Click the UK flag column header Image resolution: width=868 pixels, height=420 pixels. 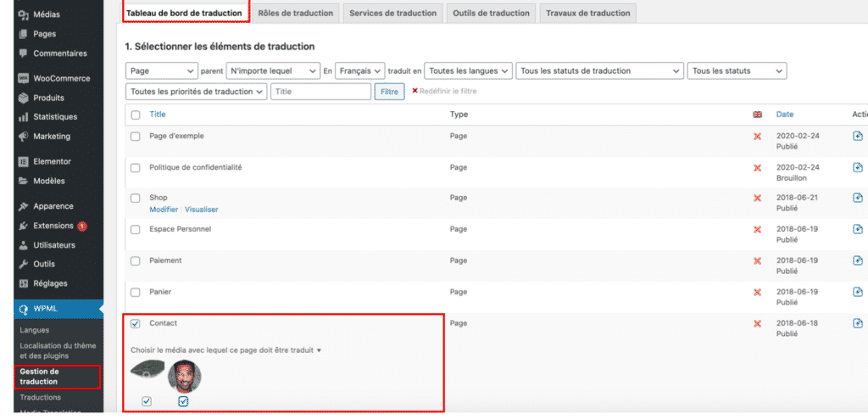click(x=757, y=115)
